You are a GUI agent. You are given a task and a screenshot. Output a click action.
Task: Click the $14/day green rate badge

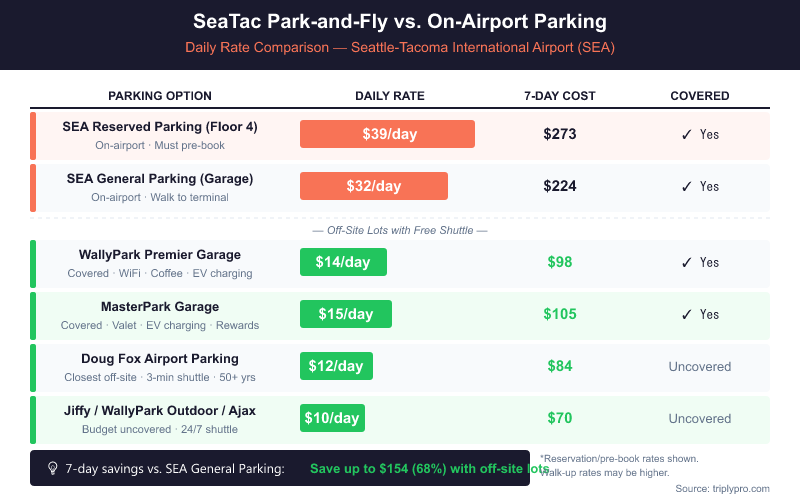tap(343, 262)
